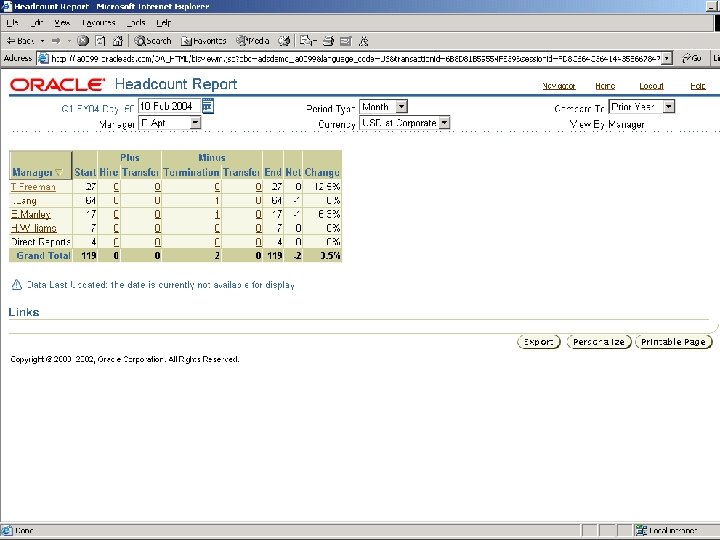Click the Grand Total row label
Screen dimensions: 720x540
pyautogui.click(x=43, y=256)
